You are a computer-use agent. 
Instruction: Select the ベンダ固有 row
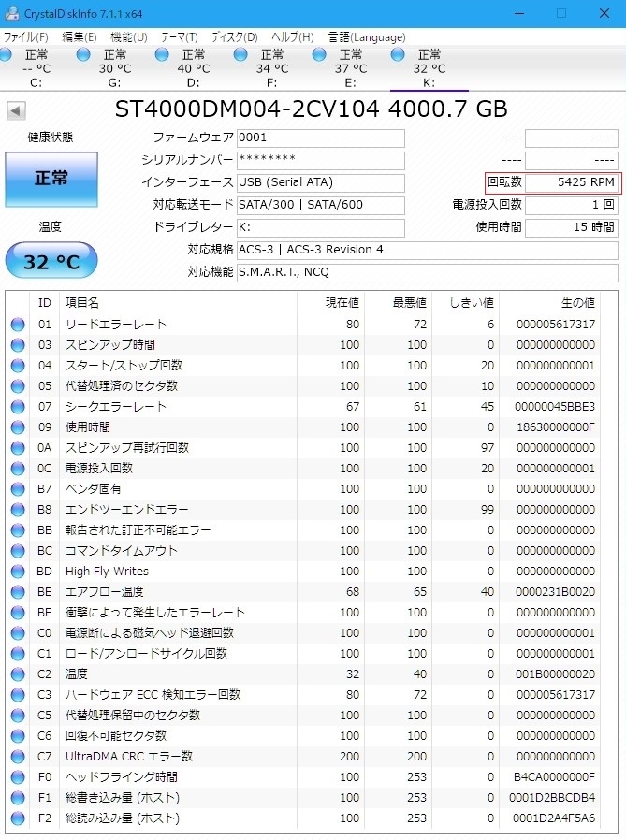303,489
